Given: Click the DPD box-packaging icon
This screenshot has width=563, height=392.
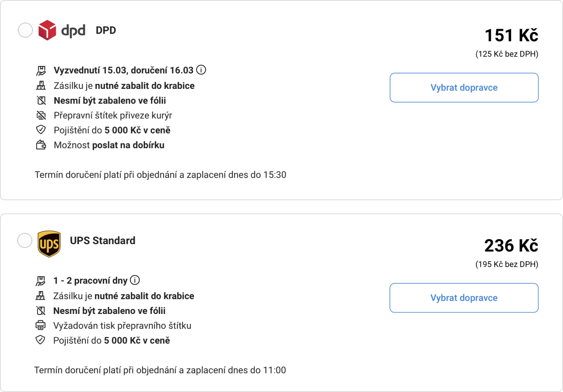Looking at the screenshot, I should coord(41,86).
